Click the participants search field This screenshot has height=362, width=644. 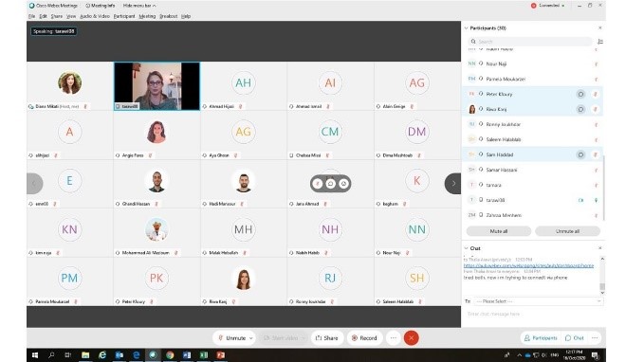[x=530, y=42]
